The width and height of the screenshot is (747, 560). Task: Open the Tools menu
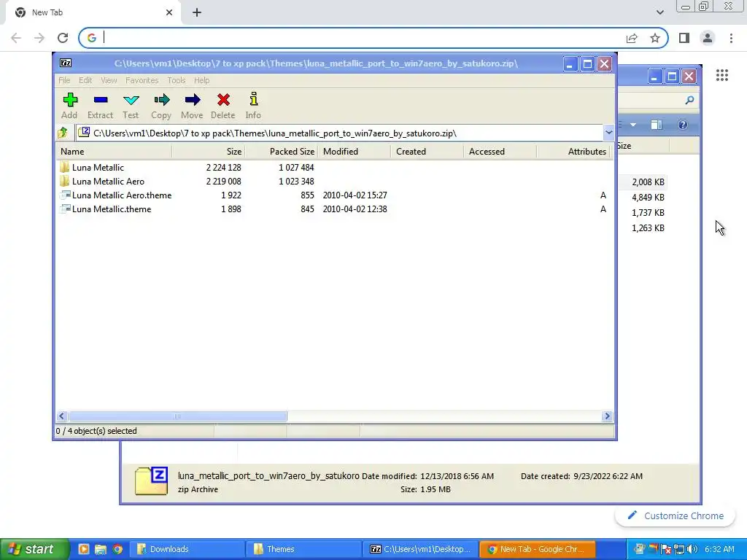click(177, 80)
